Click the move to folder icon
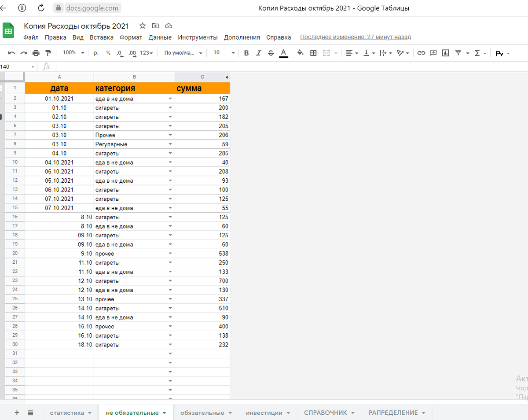528x420 pixels. pyautogui.click(x=155, y=26)
